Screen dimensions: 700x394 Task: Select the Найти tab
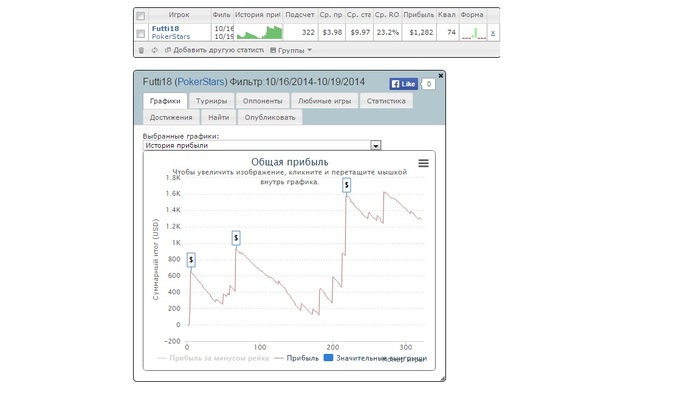(219, 117)
